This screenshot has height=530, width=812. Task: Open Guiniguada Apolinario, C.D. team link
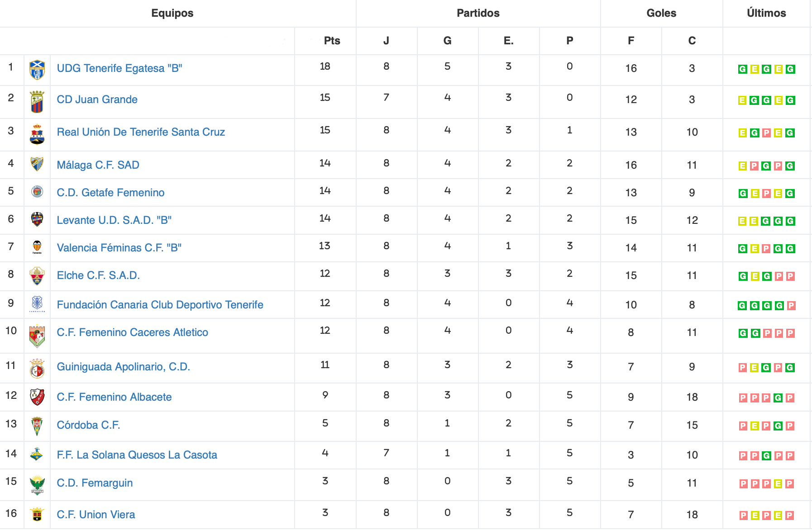pyautogui.click(x=123, y=367)
